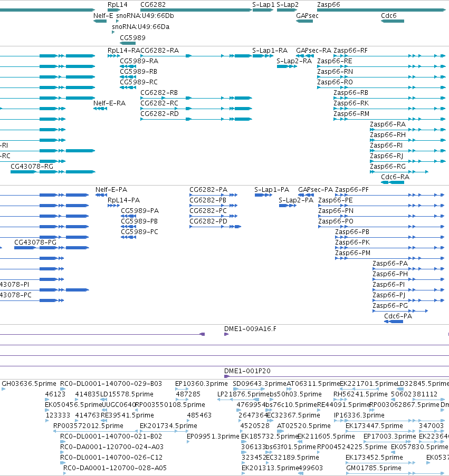Select protein Nelf-E-PA
Viewport: 449px width, 476px height.
coord(111,189)
